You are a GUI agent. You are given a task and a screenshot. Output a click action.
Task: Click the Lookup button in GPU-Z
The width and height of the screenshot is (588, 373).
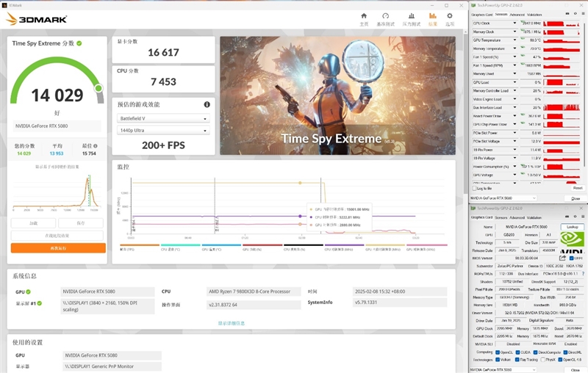(571, 227)
